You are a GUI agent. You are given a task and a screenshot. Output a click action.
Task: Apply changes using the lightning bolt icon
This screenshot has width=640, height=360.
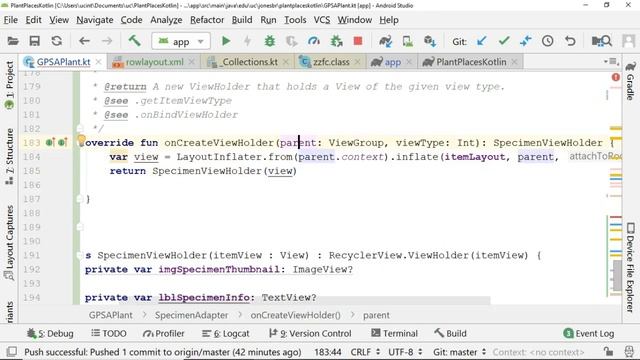click(x=247, y=41)
